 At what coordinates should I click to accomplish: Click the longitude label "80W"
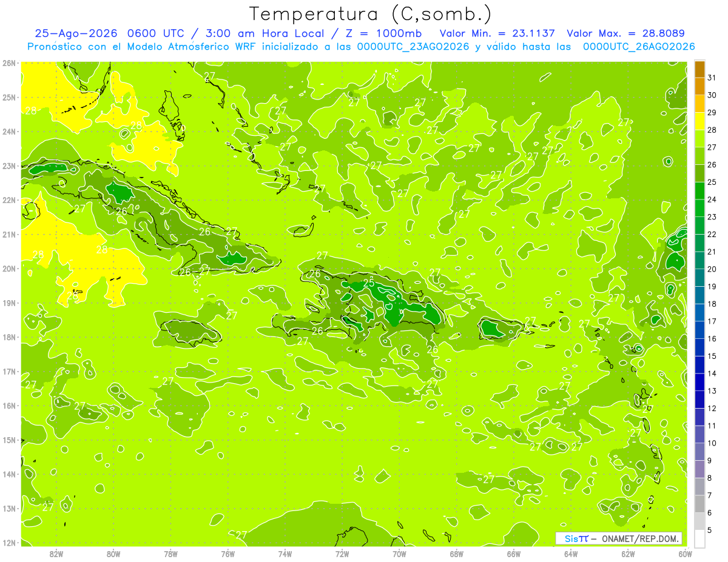coord(113,553)
